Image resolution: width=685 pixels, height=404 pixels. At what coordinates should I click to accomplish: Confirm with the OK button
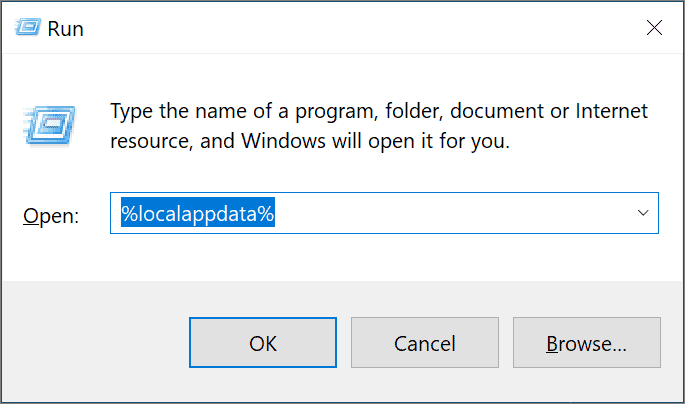pos(263,342)
